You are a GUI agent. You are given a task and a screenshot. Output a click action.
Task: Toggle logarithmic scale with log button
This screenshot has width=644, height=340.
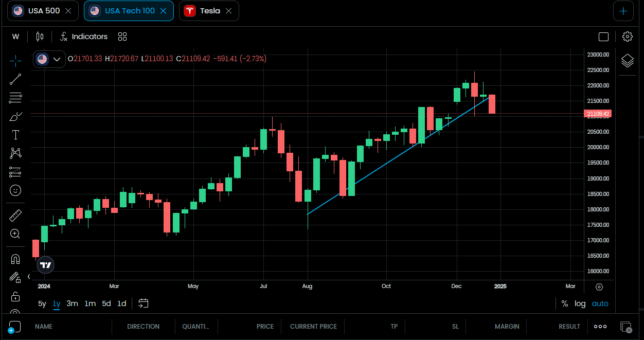tap(580, 303)
